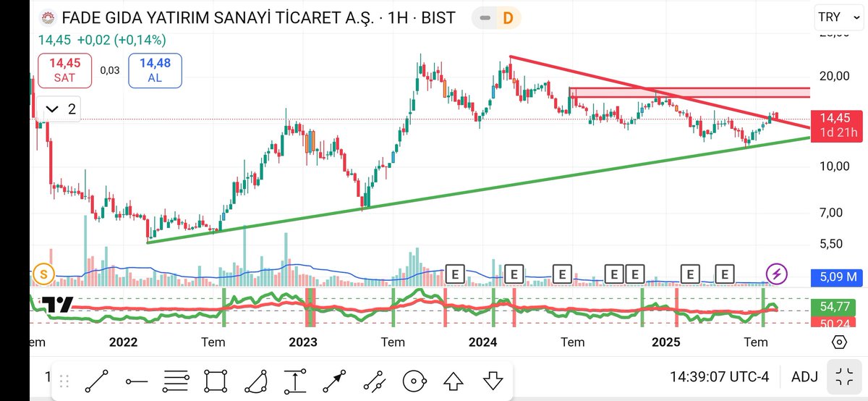Toggle the ADJ adjusted data option
This screenshot has width=868, height=401.
pos(805,376)
